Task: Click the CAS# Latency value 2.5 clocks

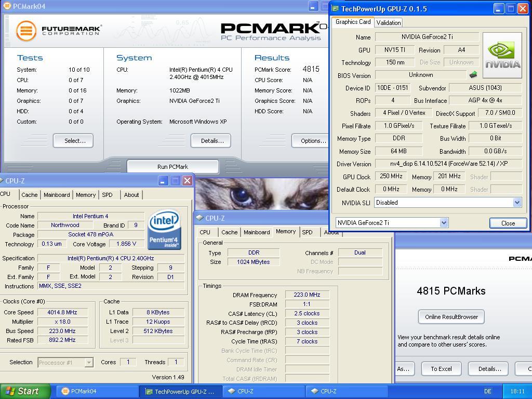Action: (x=307, y=313)
